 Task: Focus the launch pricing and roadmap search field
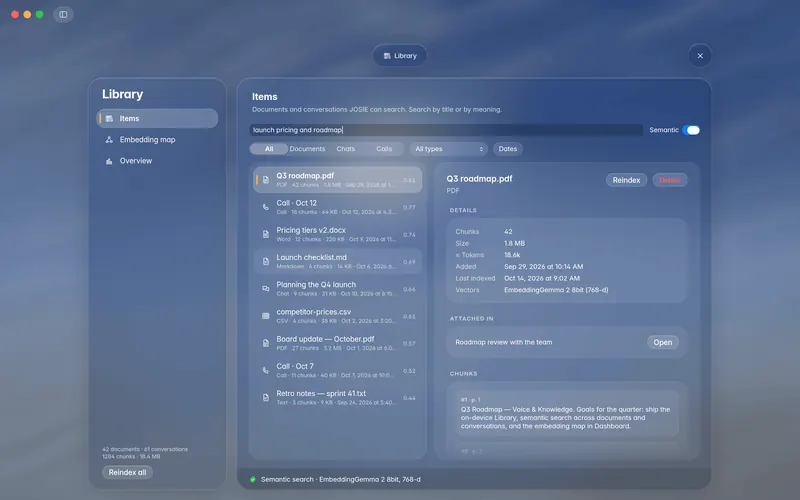click(446, 130)
